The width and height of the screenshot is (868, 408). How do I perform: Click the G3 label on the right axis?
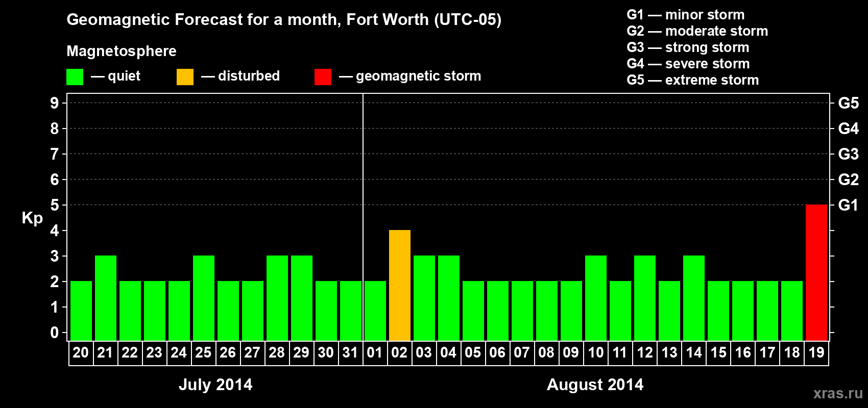(849, 154)
